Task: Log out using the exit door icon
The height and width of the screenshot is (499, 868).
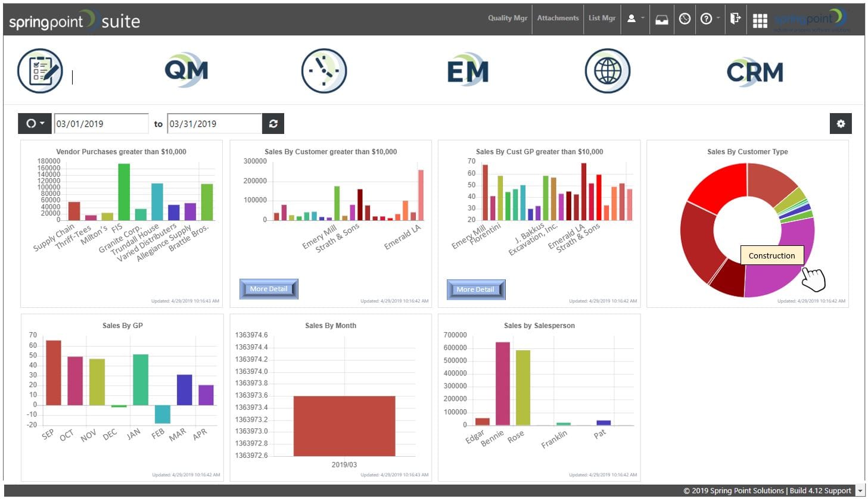Action: click(735, 18)
